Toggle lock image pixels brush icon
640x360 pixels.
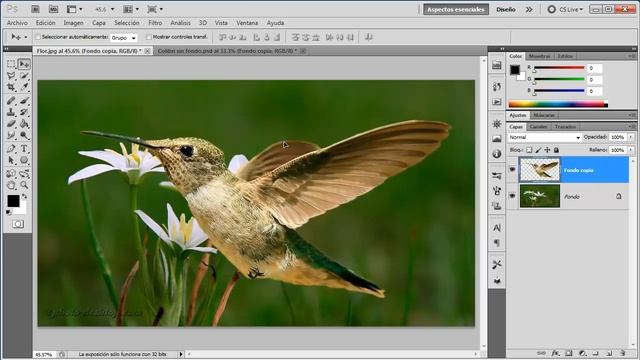point(538,150)
